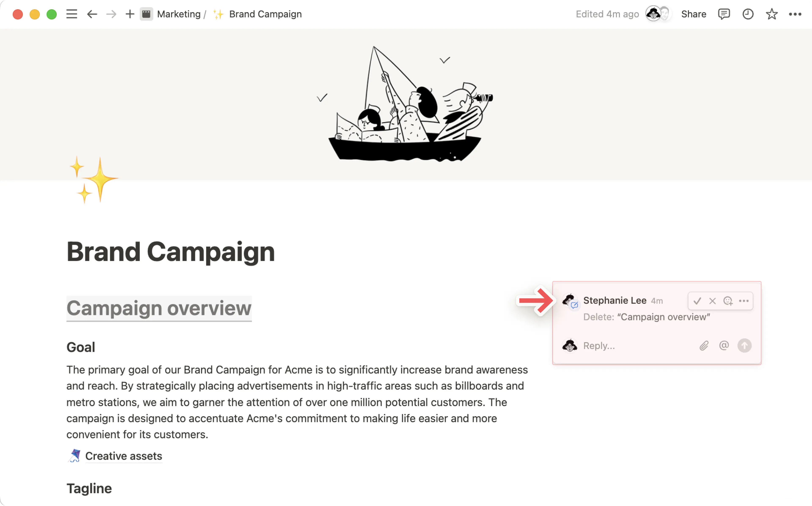Open the sidebar hamburger menu
Screen dimensions: 812x506
coord(72,14)
